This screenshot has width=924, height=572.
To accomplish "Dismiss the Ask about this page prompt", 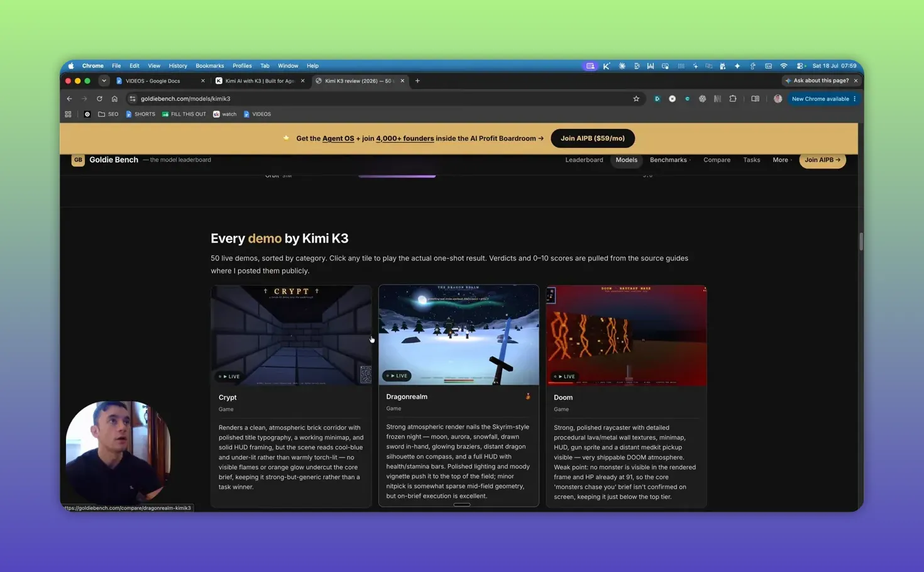I will coord(855,80).
